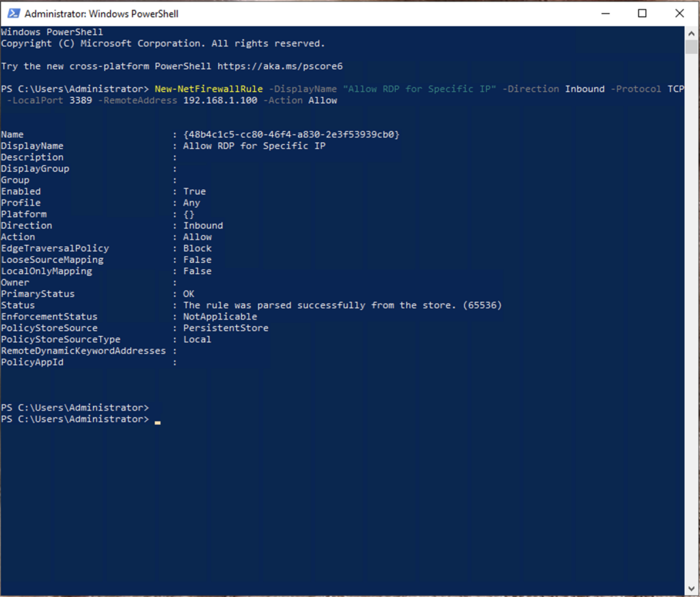Click the '-RemoteAddress' parameter
Image resolution: width=700 pixels, height=597 pixels.
click(x=137, y=100)
